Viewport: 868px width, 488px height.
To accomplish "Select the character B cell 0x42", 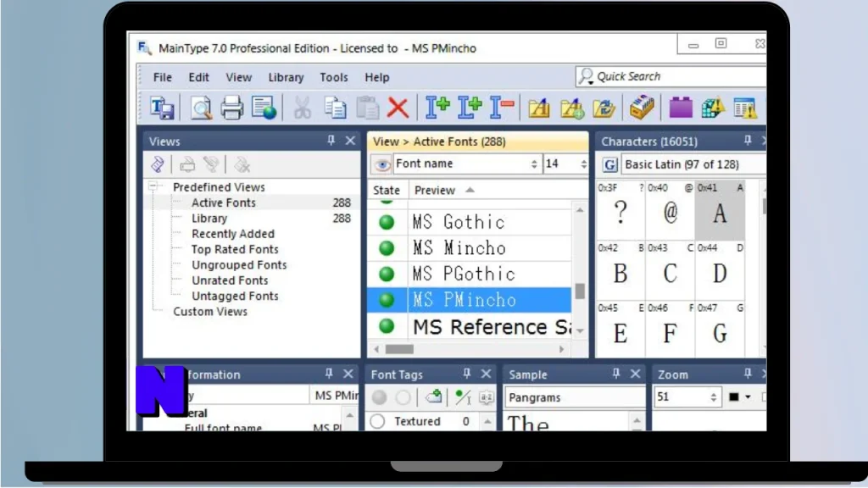I will [x=620, y=270].
